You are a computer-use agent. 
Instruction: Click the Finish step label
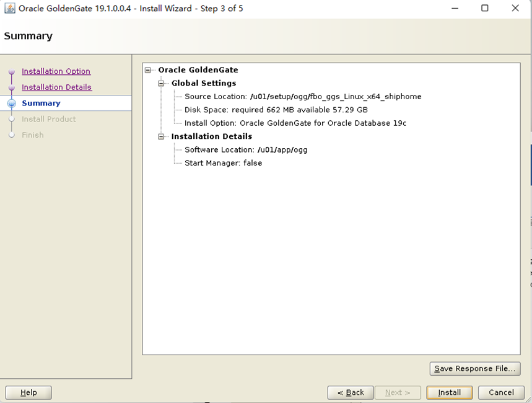33,135
